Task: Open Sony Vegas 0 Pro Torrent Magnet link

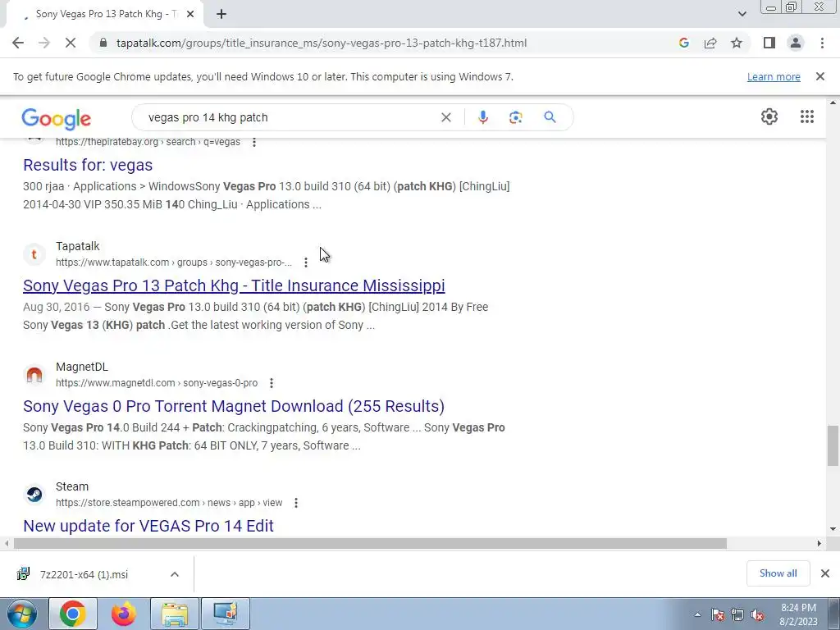Action: pos(234,406)
